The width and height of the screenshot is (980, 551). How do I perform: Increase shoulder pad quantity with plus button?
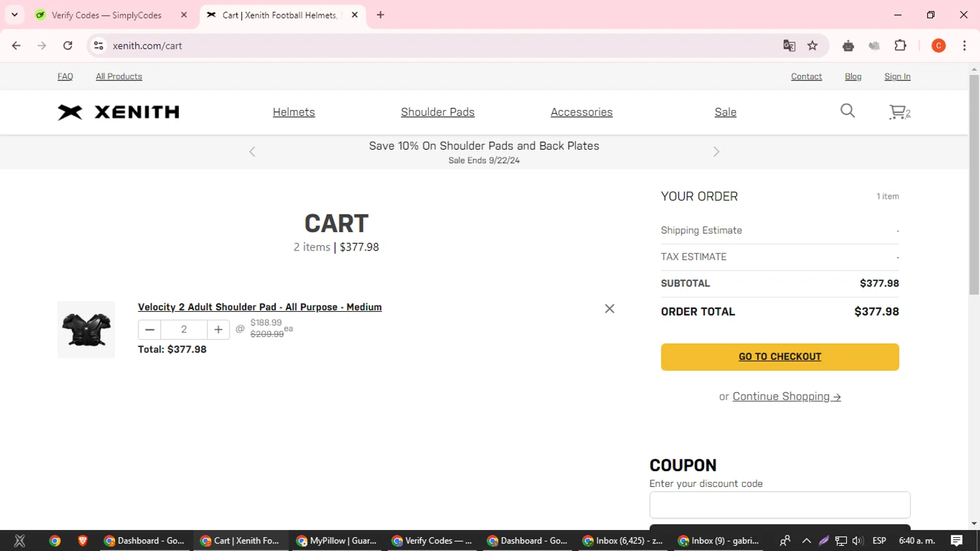(x=218, y=329)
